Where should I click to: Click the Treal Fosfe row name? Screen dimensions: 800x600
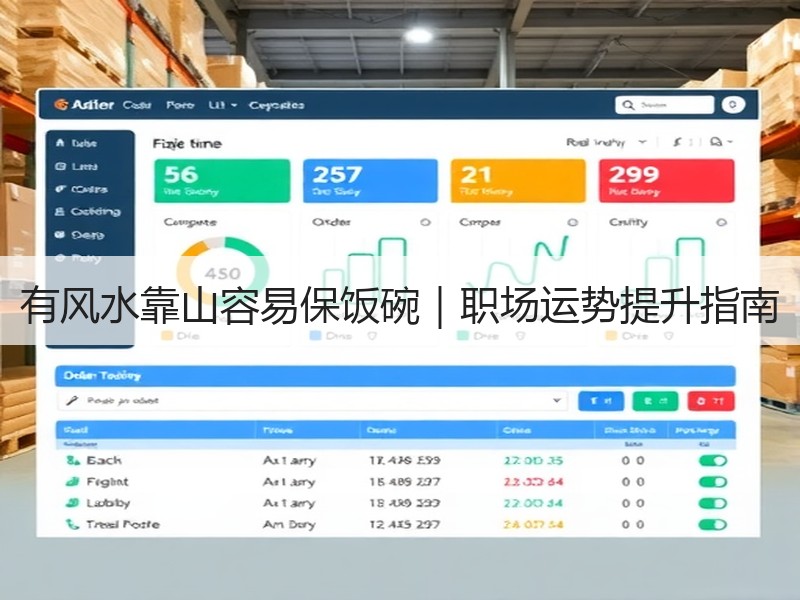123,524
